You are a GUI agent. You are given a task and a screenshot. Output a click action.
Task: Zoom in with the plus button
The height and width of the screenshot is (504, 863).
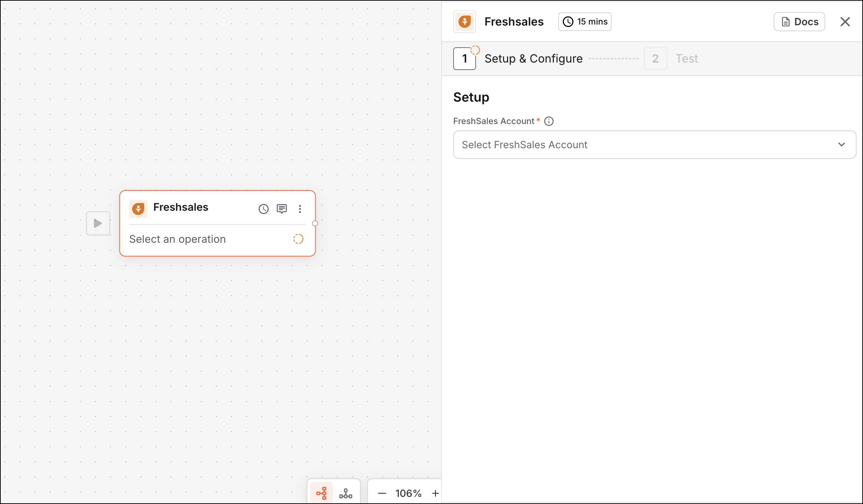[435, 493]
